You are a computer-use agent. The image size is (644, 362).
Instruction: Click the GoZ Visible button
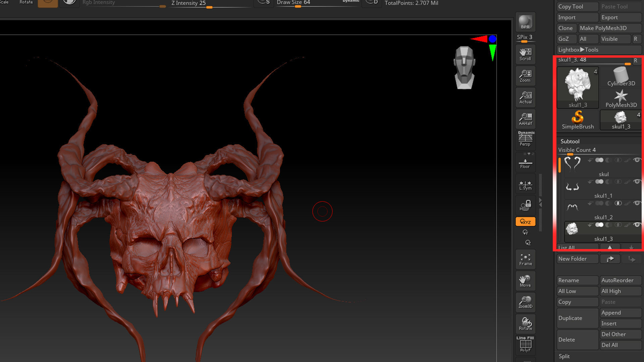615,39
